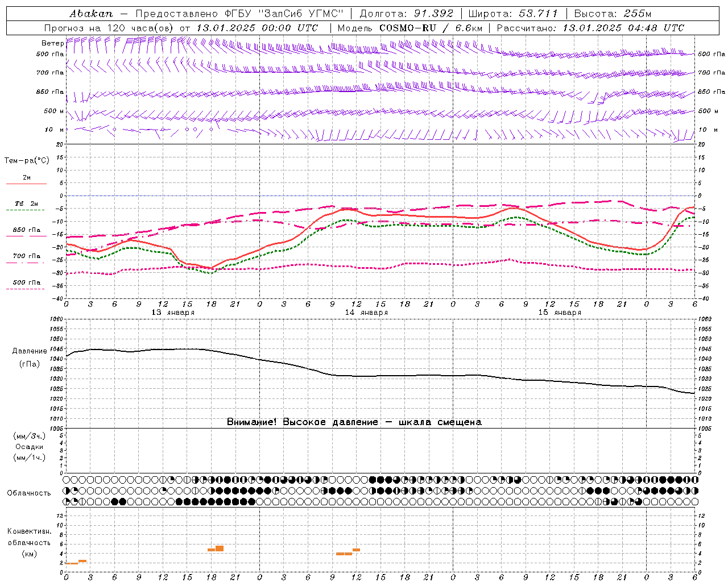Click the "Давление" pressure chart label

pos(30,351)
